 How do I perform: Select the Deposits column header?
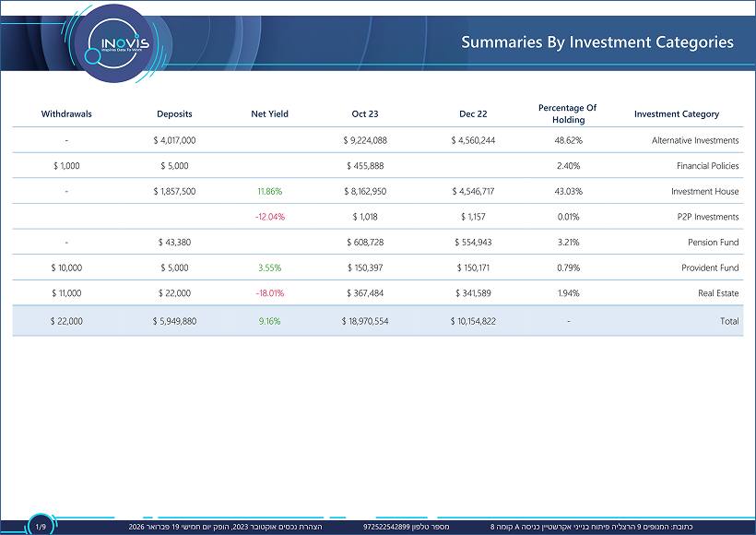click(x=174, y=114)
